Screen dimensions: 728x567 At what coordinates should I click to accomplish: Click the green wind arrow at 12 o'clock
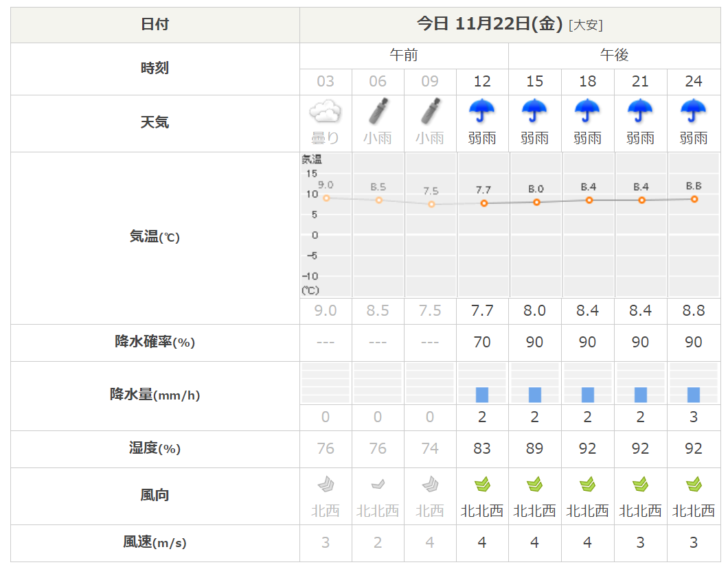pos(482,485)
